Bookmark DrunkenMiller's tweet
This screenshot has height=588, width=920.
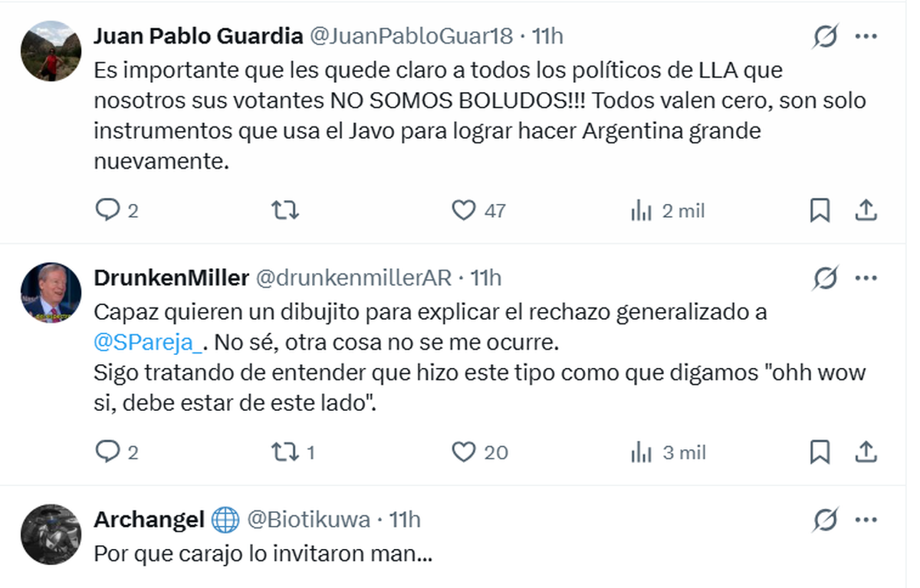point(820,452)
